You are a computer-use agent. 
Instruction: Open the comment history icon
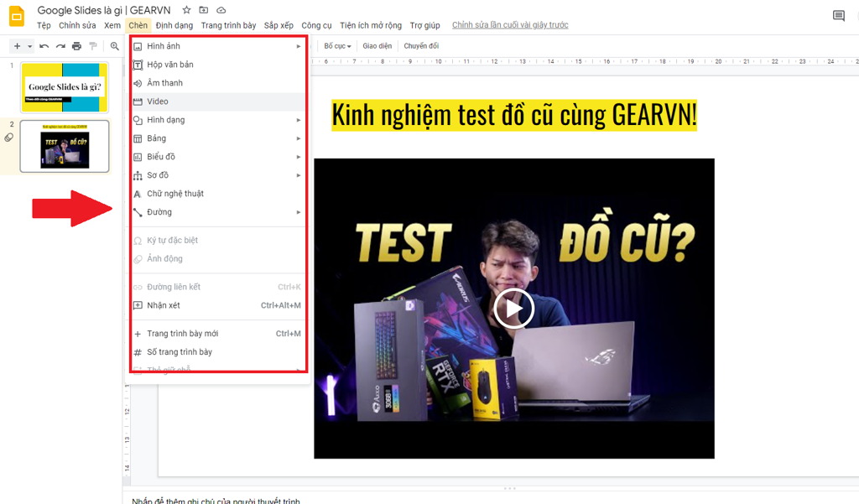coord(839,16)
